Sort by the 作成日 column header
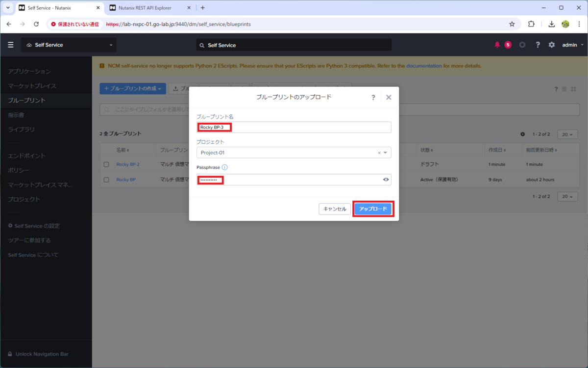This screenshot has width=588, height=368. tap(497, 150)
